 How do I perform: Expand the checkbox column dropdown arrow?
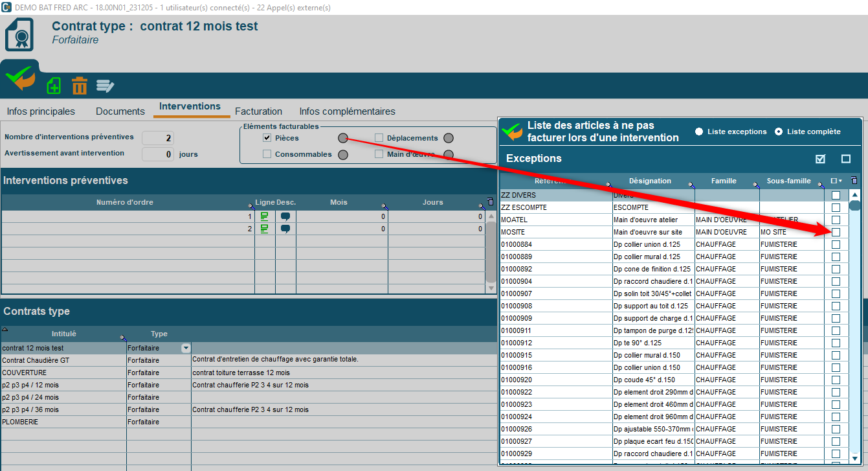tap(840, 181)
